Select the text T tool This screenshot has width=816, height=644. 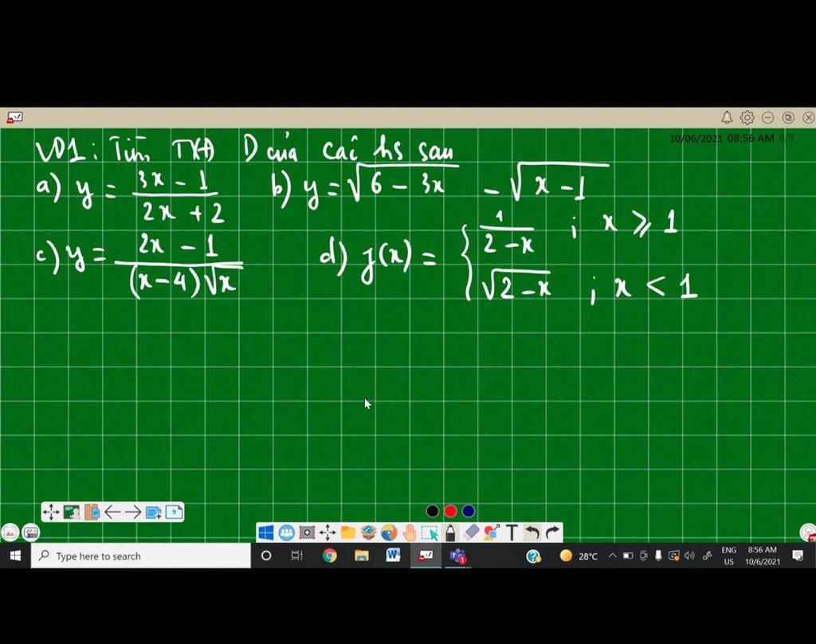click(512, 532)
